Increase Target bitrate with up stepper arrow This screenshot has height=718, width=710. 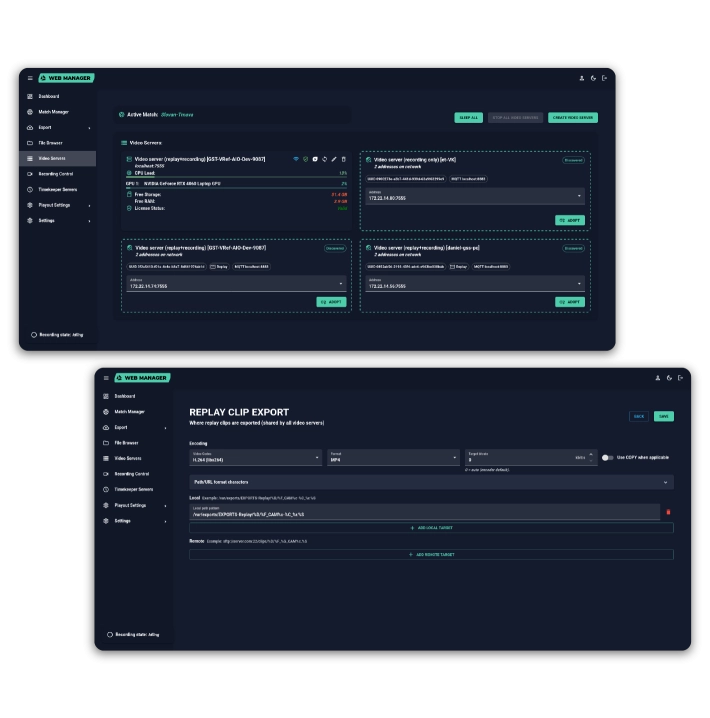pyautogui.click(x=591, y=455)
